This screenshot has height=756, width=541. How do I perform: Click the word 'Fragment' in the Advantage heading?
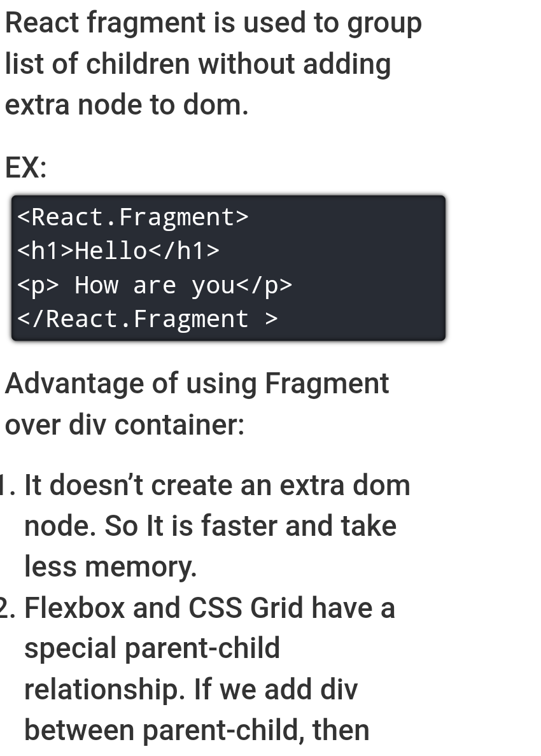(327, 384)
